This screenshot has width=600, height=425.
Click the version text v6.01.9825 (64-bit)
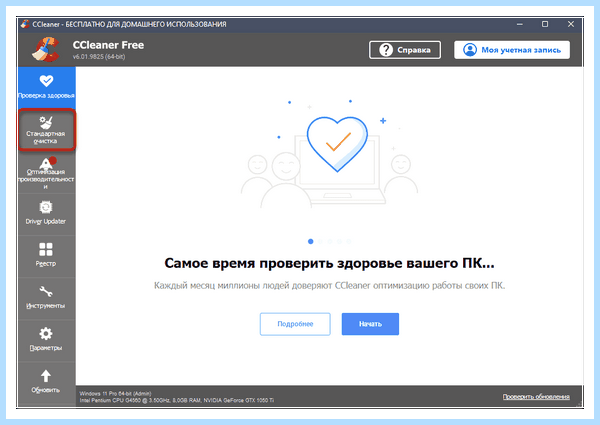(99, 57)
